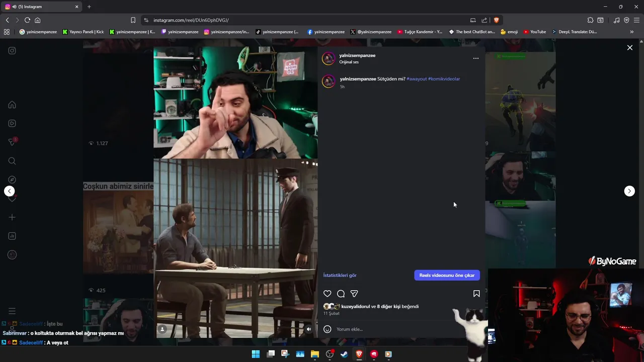Go to the next reel arrow
This screenshot has width=644, height=362.
click(x=629, y=191)
